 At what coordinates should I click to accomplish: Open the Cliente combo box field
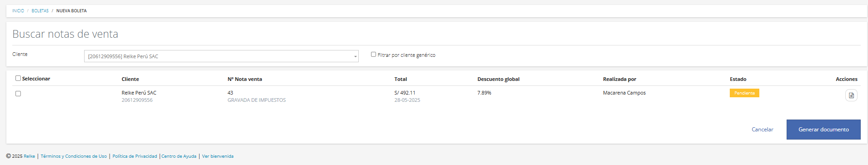(221, 56)
